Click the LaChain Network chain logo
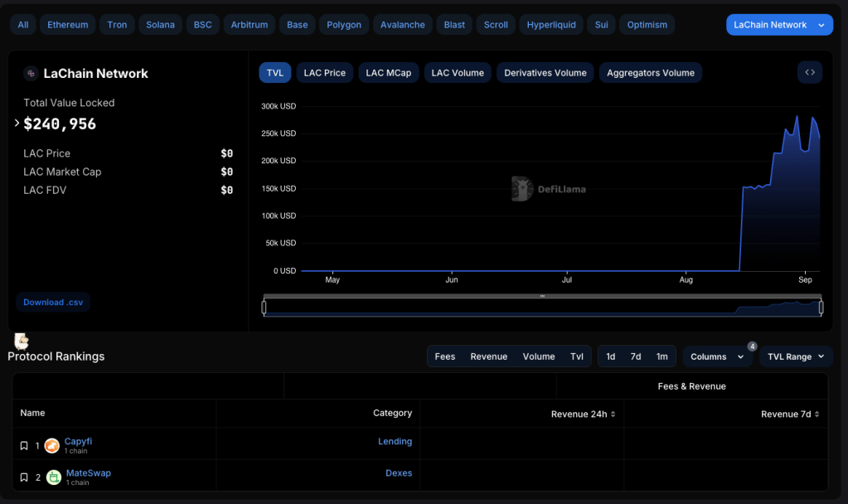The width and height of the screenshot is (848, 504). [x=31, y=74]
